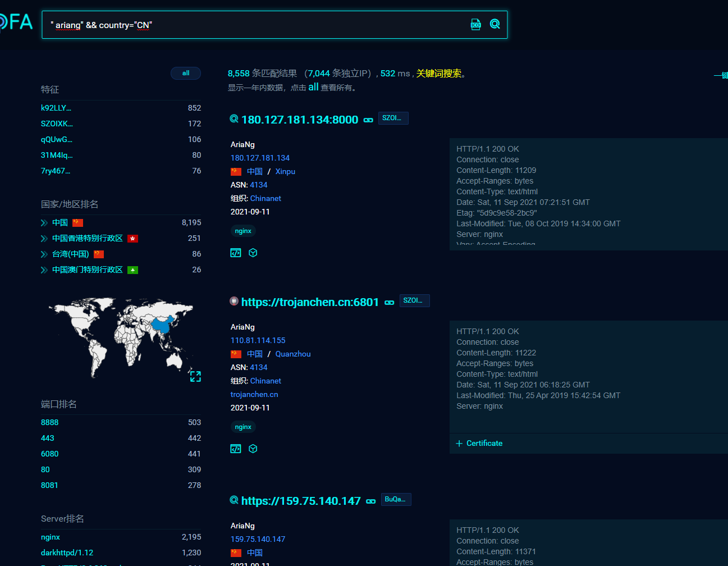Filter by feature SZOIXK…
Screen dimensions: 728x566
[57, 124]
